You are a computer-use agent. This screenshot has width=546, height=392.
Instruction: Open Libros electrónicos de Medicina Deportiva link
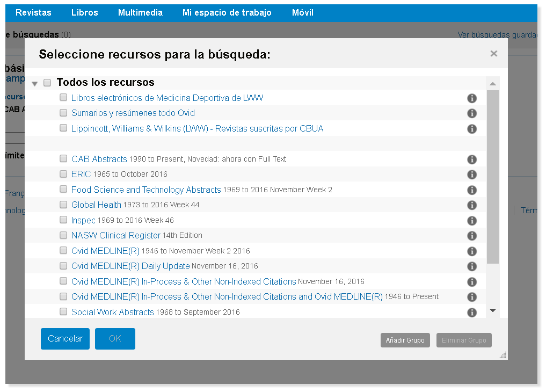tap(167, 98)
